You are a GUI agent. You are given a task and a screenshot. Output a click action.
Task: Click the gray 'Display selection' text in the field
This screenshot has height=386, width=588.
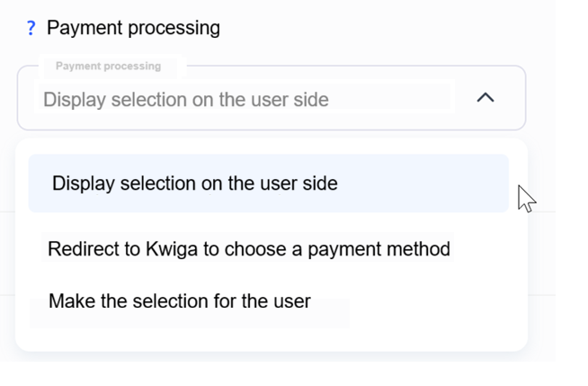click(186, 99)
